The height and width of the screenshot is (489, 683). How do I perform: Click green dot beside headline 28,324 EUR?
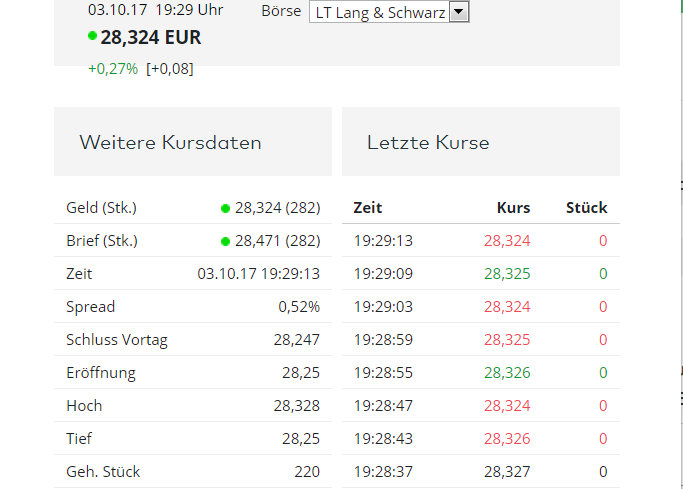click(x=93, y=36)
